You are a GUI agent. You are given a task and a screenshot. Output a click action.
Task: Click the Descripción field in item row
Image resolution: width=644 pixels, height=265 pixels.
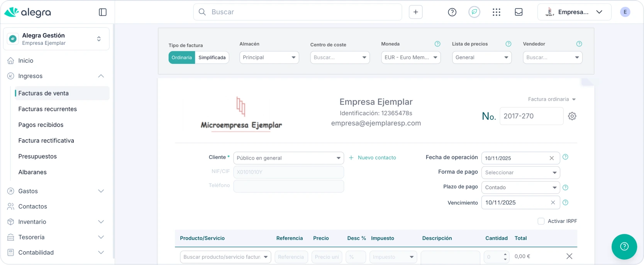[450, 257]
